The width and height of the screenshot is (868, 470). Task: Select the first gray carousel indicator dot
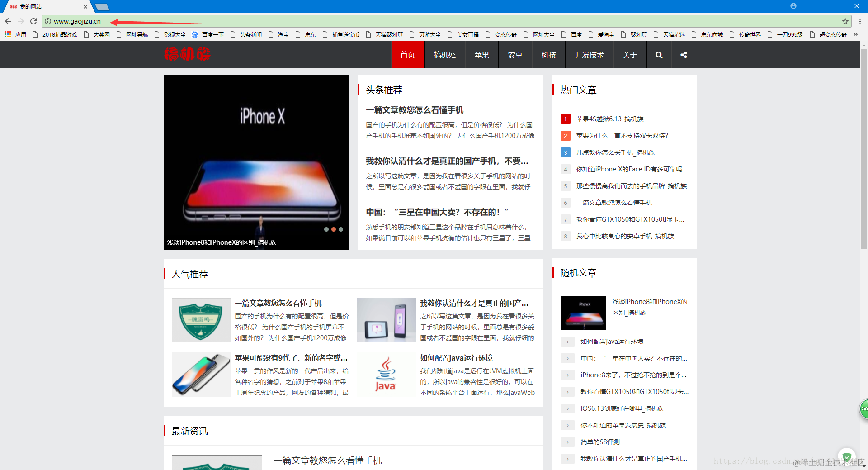[x=326, y=229]
